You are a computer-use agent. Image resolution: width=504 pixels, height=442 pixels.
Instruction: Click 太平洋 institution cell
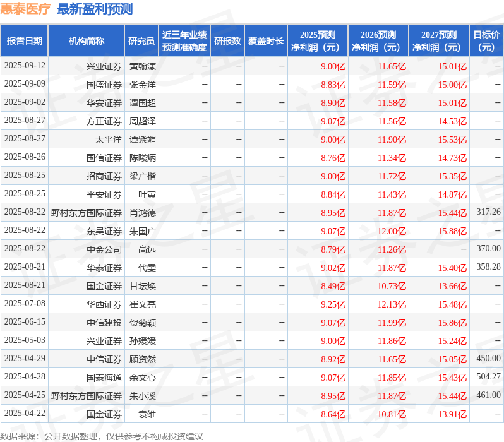tap(109, 140)
